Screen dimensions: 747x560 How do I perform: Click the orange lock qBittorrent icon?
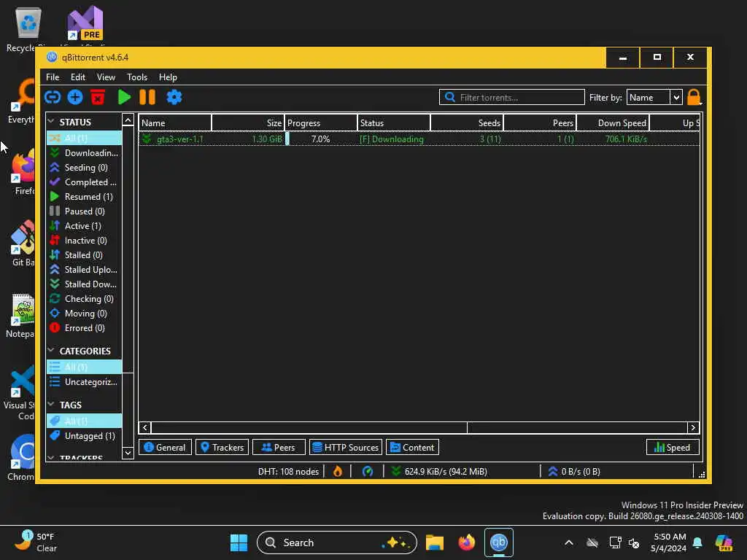pos(694,97)
